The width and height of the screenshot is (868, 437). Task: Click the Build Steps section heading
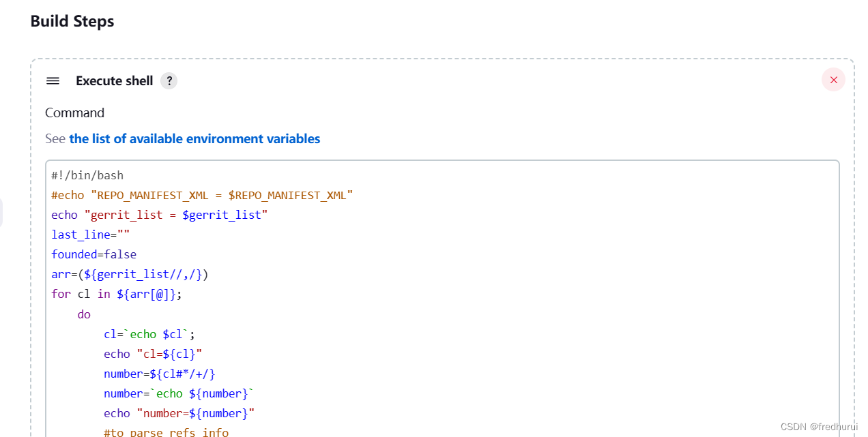click(x=72, y=21)
